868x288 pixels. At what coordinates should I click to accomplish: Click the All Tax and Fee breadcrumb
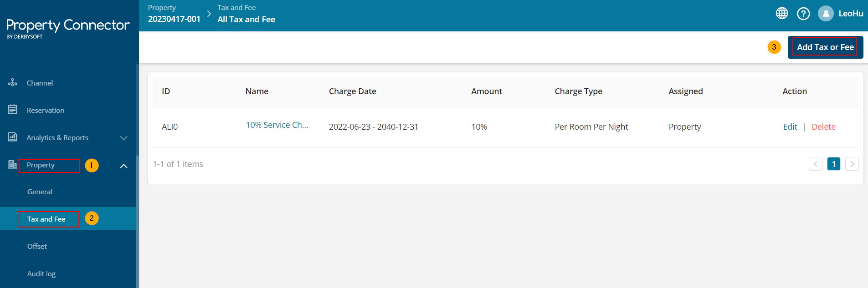pos(246,20)
